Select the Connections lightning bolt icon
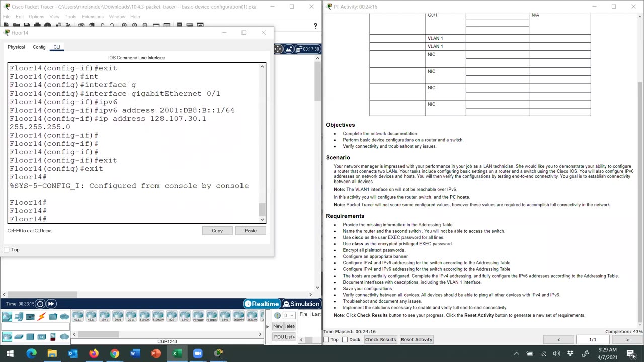The image size is (644, 362). (x=42, y=316)
